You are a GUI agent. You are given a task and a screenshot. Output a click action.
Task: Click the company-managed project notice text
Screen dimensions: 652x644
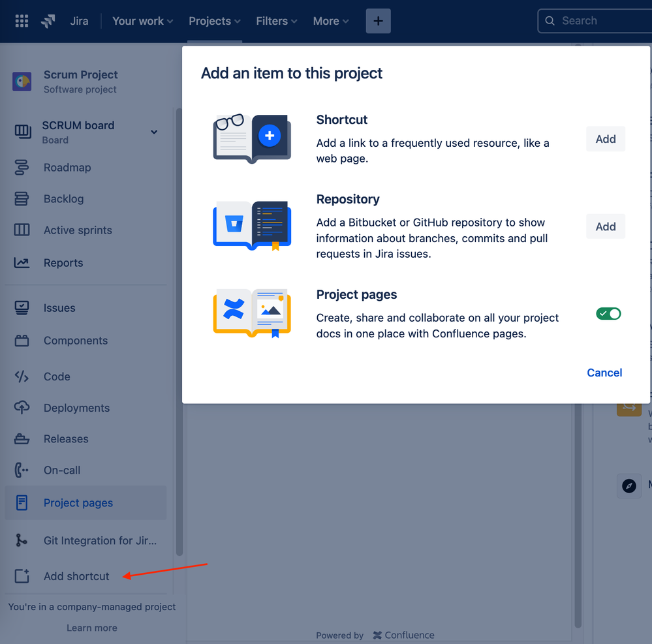(92, 607)
